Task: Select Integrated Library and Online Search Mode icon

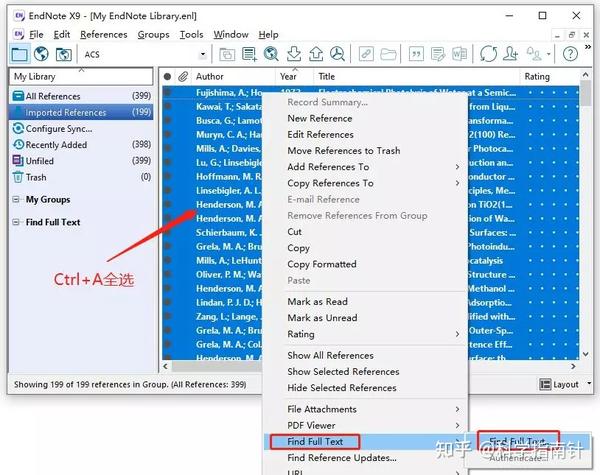Action: 63,54
